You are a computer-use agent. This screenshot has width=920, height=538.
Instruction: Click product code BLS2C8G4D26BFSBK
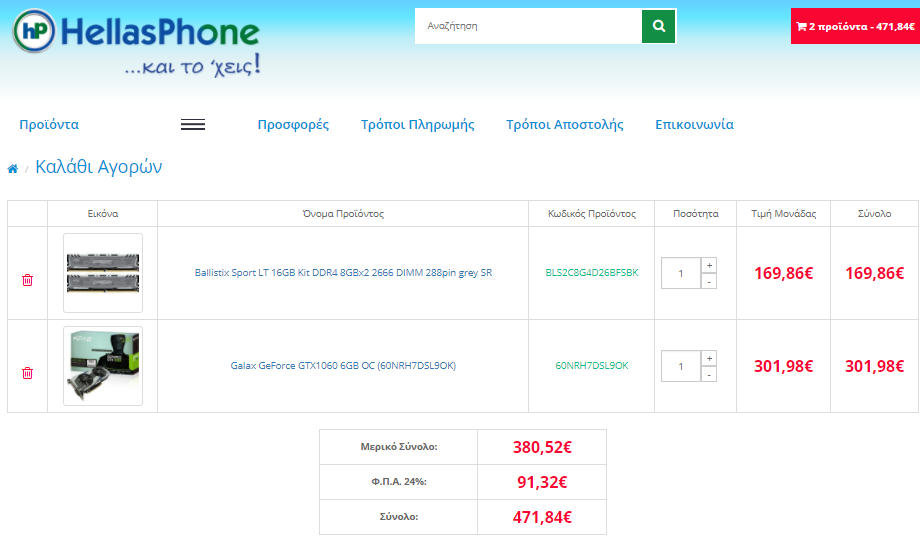592,273
